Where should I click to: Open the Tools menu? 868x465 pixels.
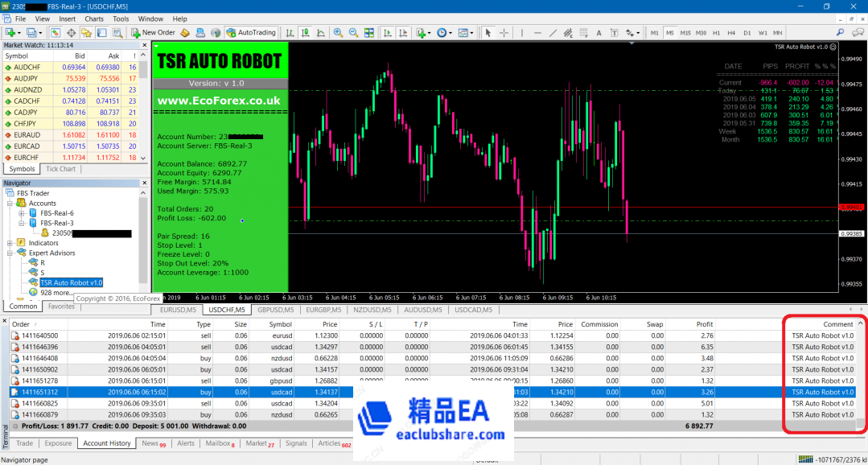tap(121, 19)
